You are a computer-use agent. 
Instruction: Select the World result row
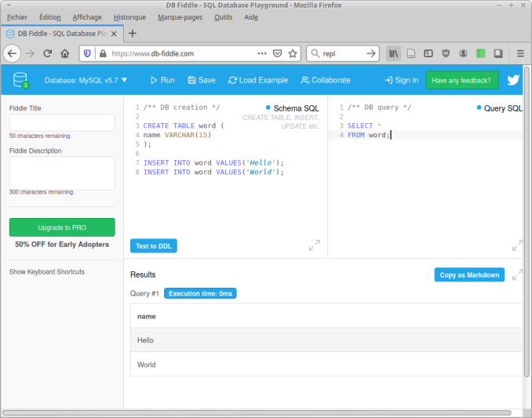(x=326, y=365)
